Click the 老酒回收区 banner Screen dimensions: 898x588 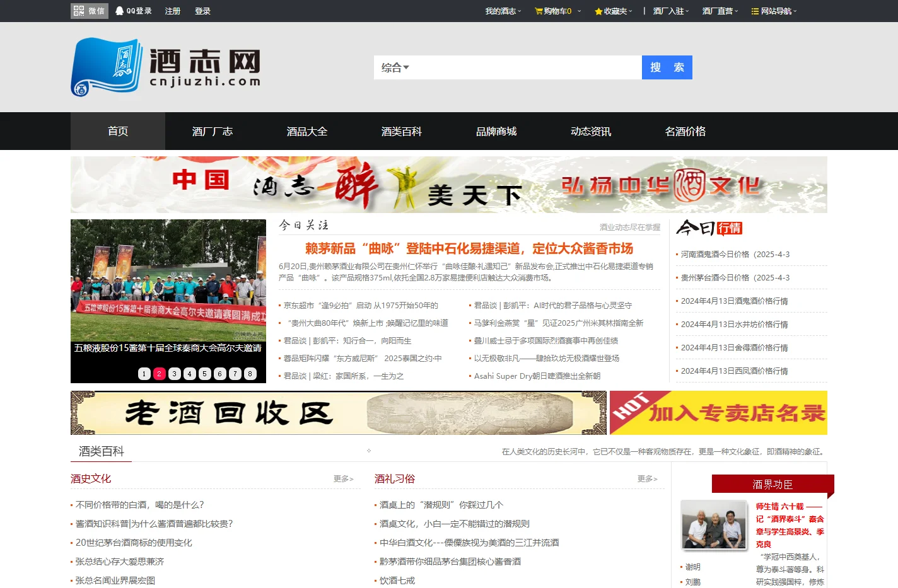(x=339, y=413)
